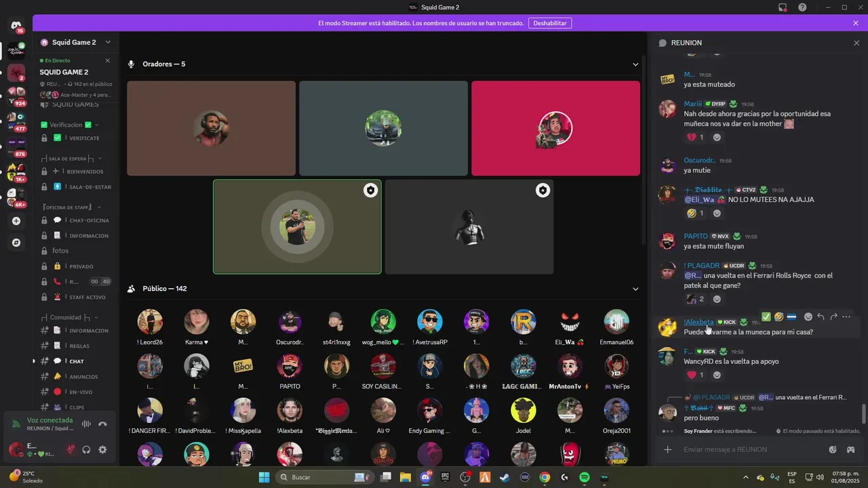Toggle broken heart reaction on Mariii's message
Screen dimensions: 868x488
696,137
